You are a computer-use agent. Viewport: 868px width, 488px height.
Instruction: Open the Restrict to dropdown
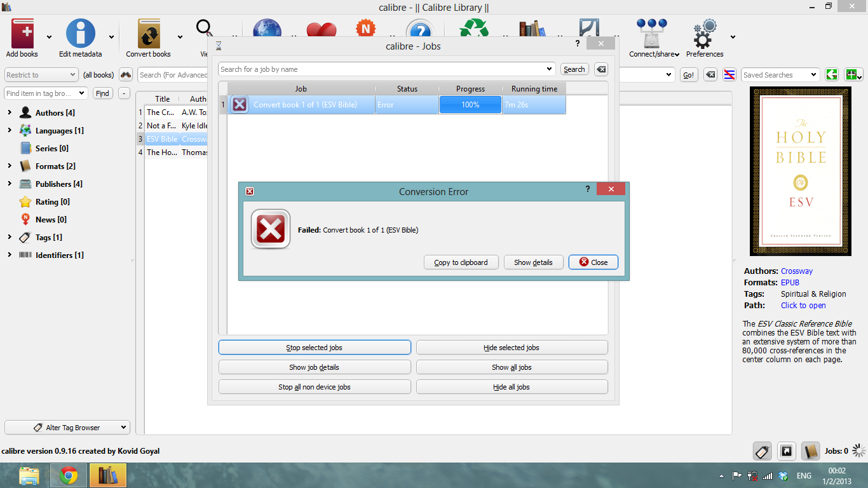tap(41, 75)
